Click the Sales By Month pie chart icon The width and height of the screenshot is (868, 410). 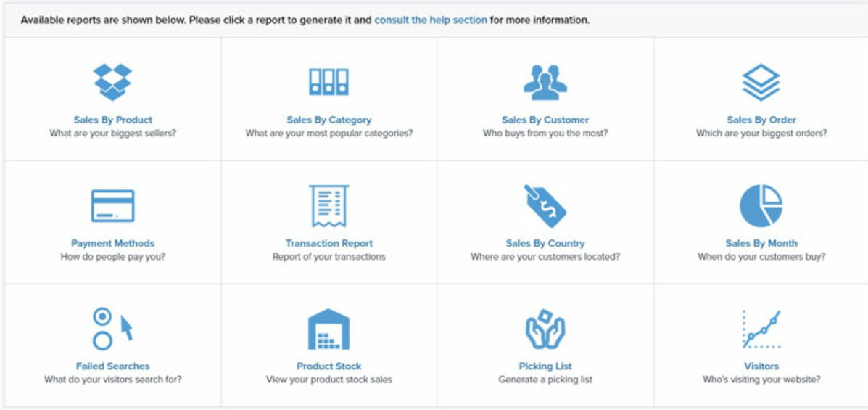pos(761,205)
